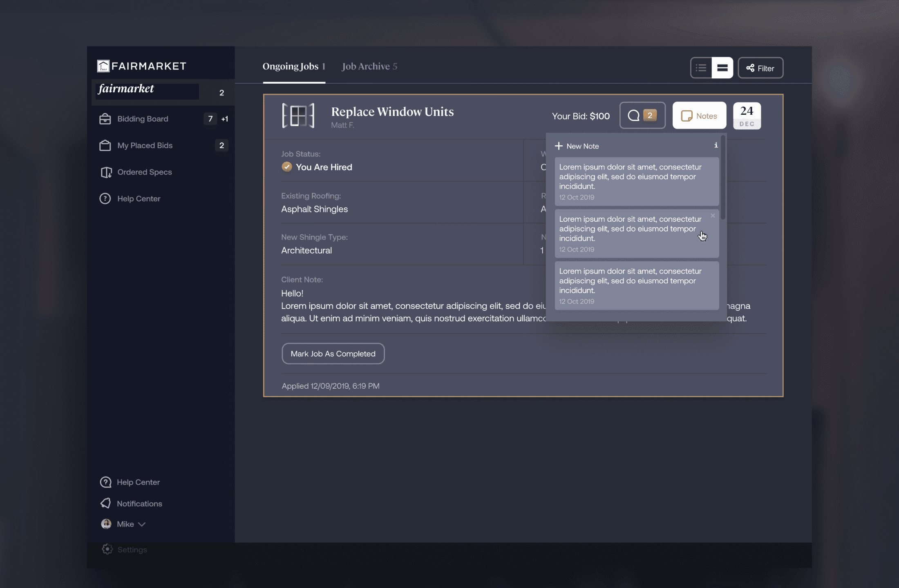This screenshot has width=899, height=588.
Task: Open Ordered Specs icon in sidebar
Action: 106,172
